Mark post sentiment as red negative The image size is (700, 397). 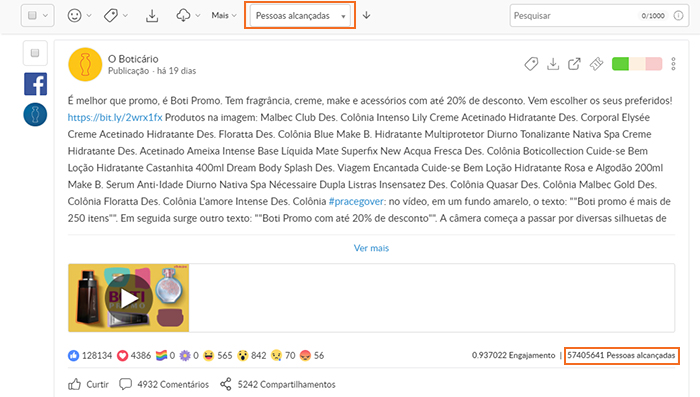coord(654,64)
